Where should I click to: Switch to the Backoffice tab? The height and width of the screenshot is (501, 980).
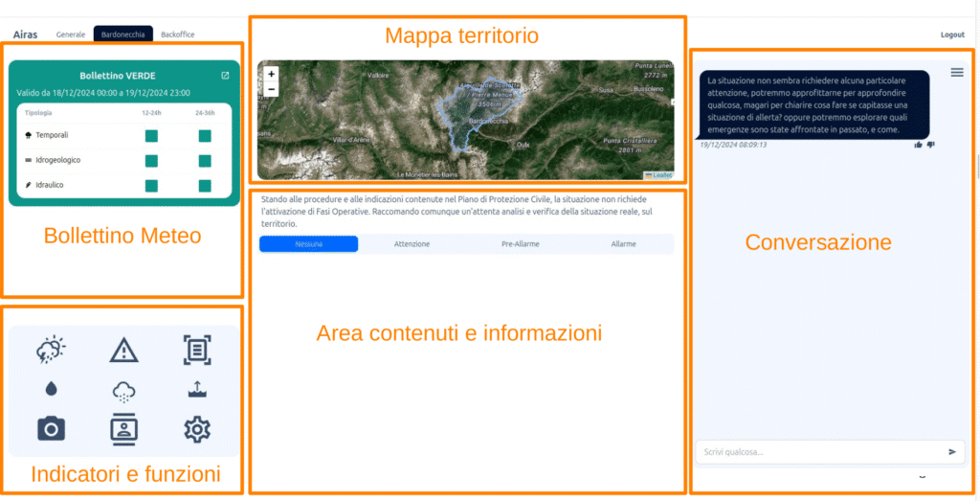177,34
